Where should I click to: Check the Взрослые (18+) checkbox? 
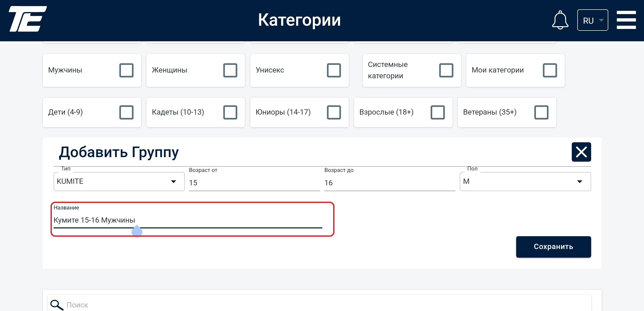click(437, 112)
